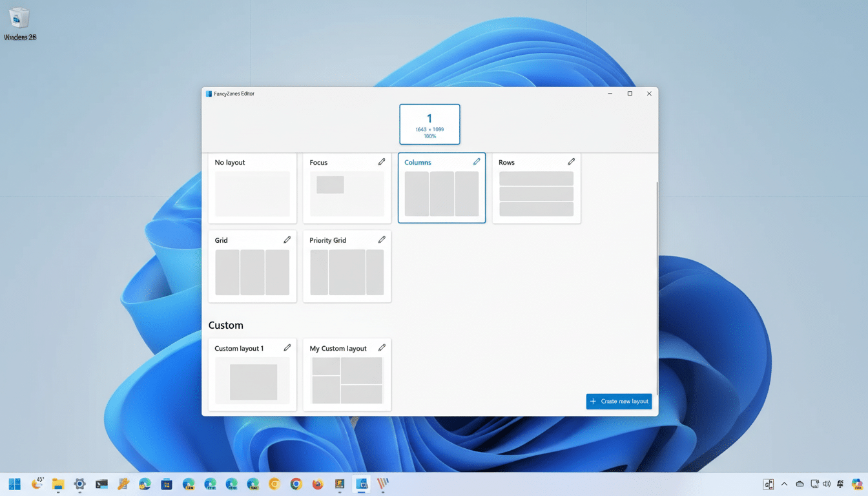This screenshot has width=868, height=496.
Task: Focus the FancyZones Editor icon in the taskbar
Action: 360,484
